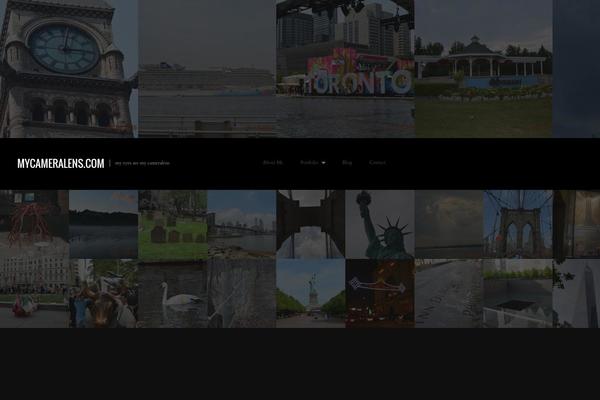This screenshot has width=600, height=400.
Task: Click the MYCAMERALENS.COM site title
Action: coord(60,163)
